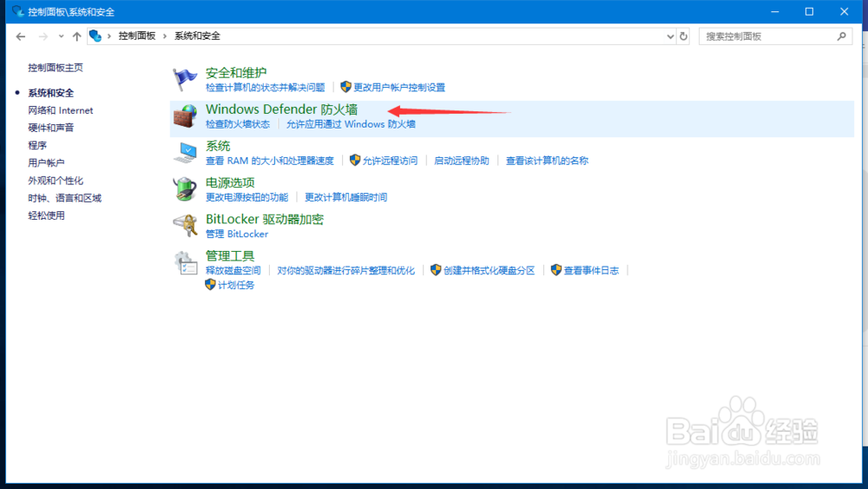Viewport: 868px width, 489px height.
Task: Open 硬件和声音 sidebar category
Action: tap(51, 128)
